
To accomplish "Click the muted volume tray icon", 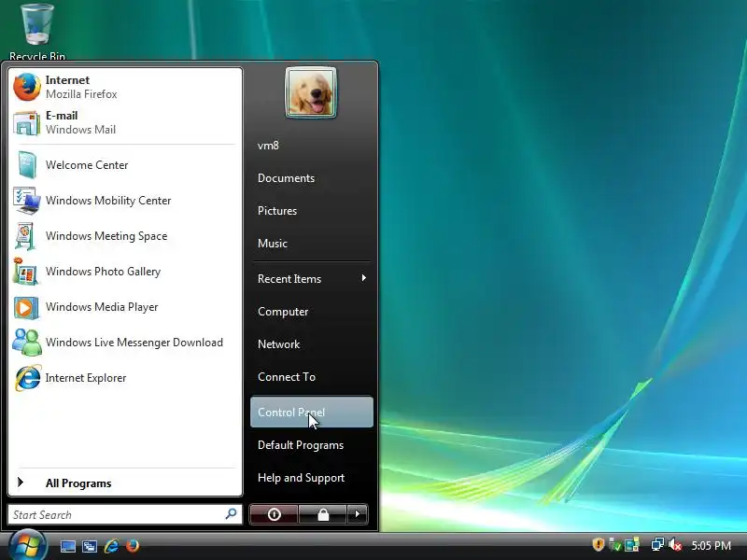I will (674, 545).
